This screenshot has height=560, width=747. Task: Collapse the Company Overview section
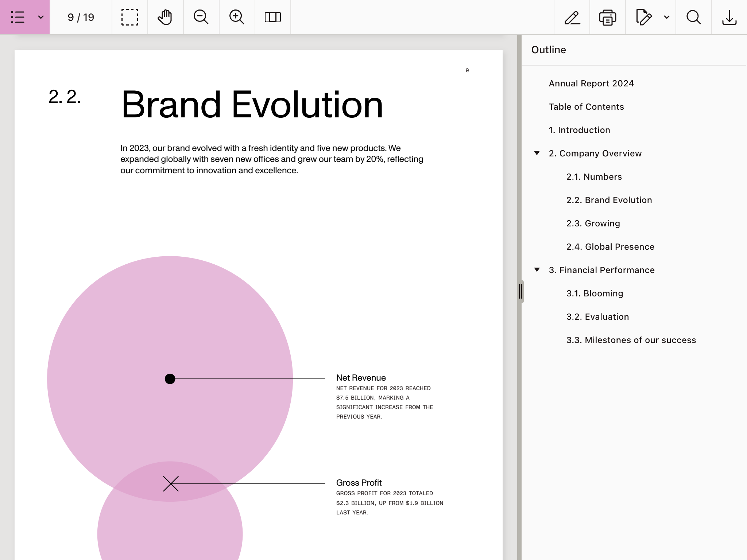(537, 153)
